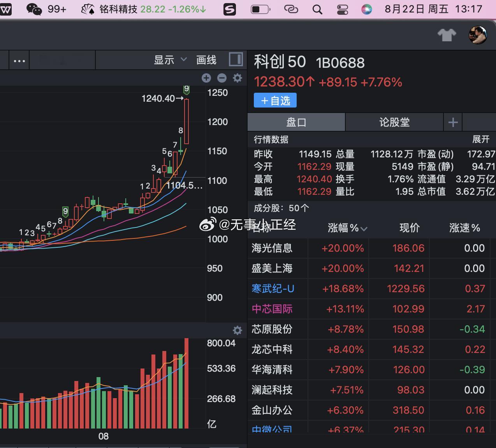Sort by 现价 column header

pyautogui.click(x=410, y=228)
